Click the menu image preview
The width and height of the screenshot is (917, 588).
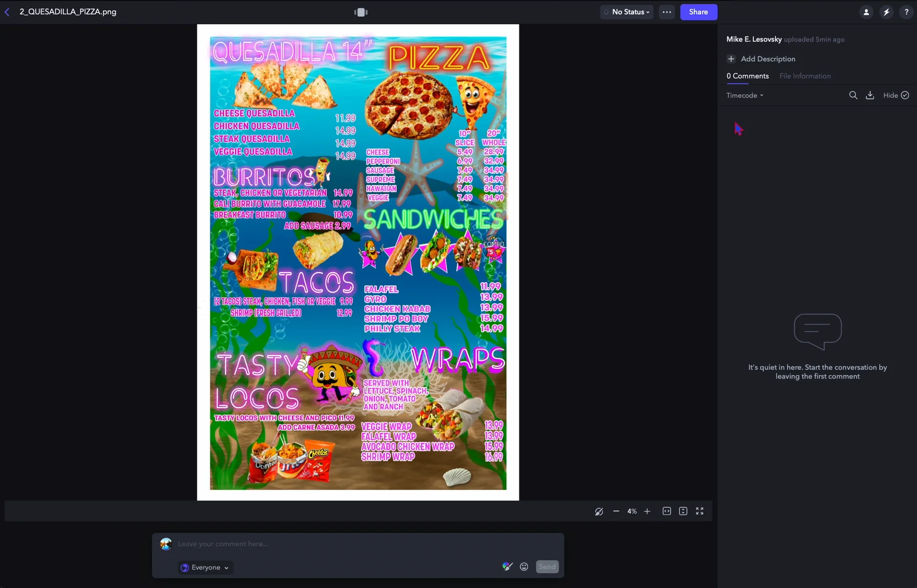click(x=358, y=262)
